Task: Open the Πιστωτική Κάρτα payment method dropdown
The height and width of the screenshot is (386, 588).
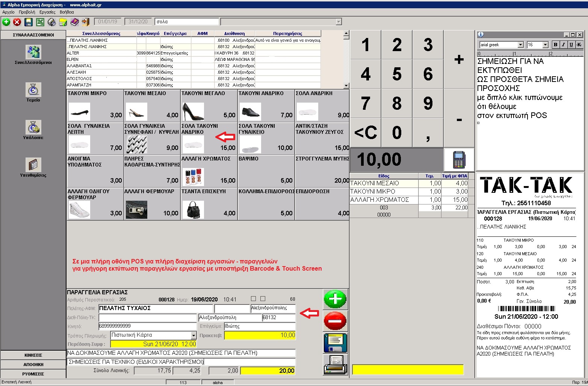Action: click(193, 335)
